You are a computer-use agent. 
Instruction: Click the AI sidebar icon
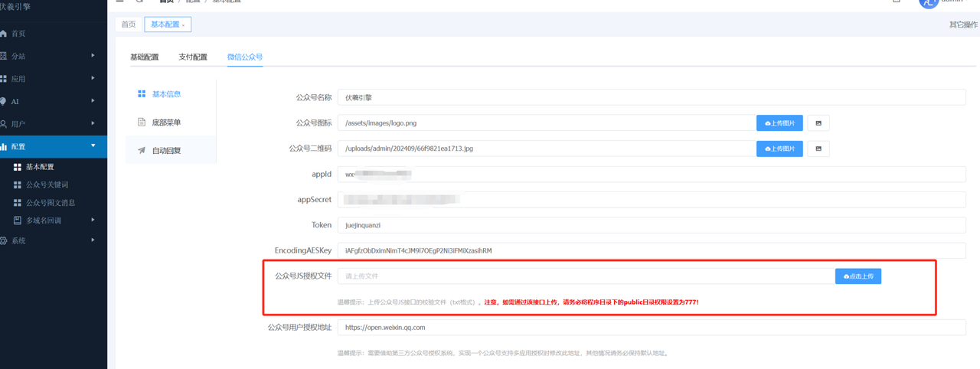[x=4, y=101]
